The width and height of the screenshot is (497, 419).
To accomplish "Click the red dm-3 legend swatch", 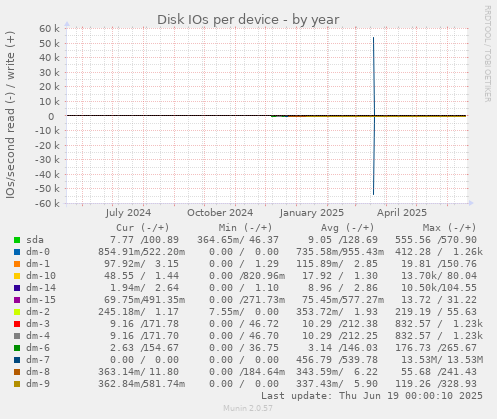I will pyautogui.click(x=17, y=324).
